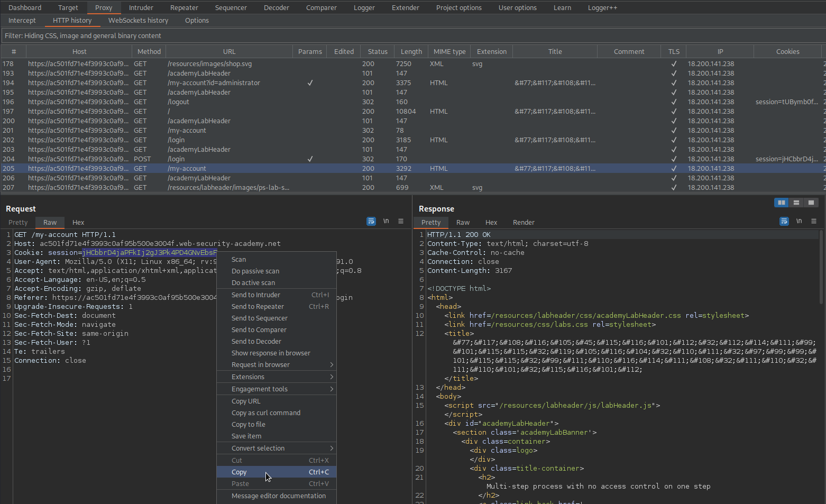Screen dimensions: 826x504
Task: Click Params checkmark in row 194
Action: [x=310, y=83]
